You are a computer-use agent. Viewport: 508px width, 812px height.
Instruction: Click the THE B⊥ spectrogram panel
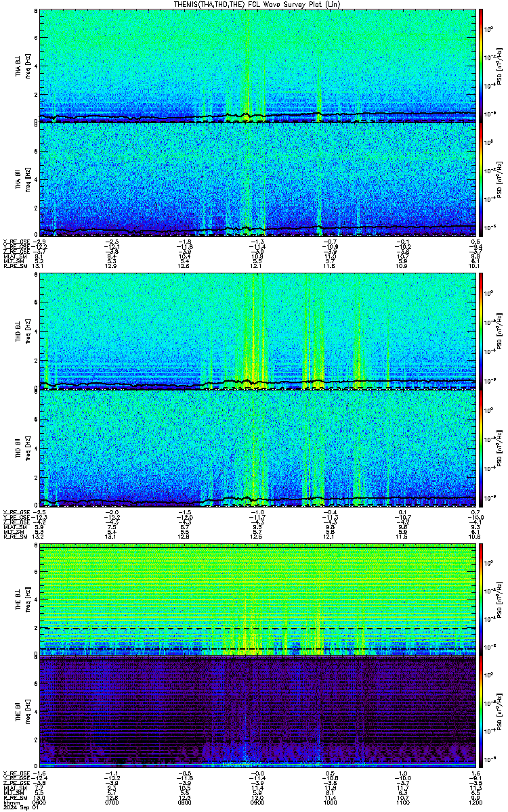pyautogui.click(x=257, y=600)
